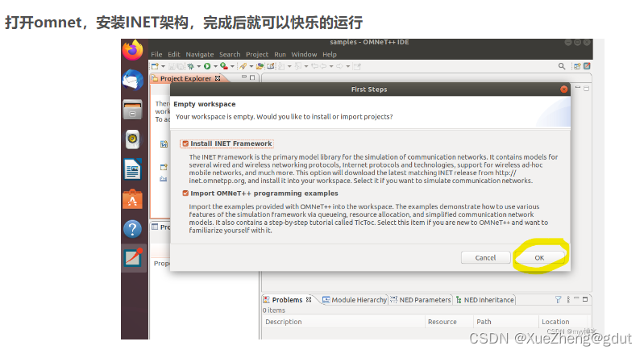Expand the New icon's dropdown arrow
The image size is (644, 354).
(163, 66)
